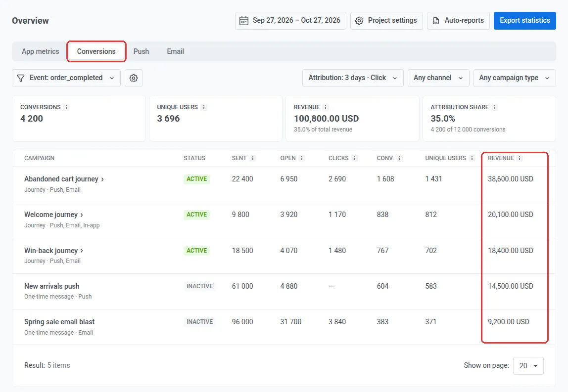This screenshot has width=568, height=392.
Task: Click 9,200.00 USD revenue value
Action: [508, 322]
